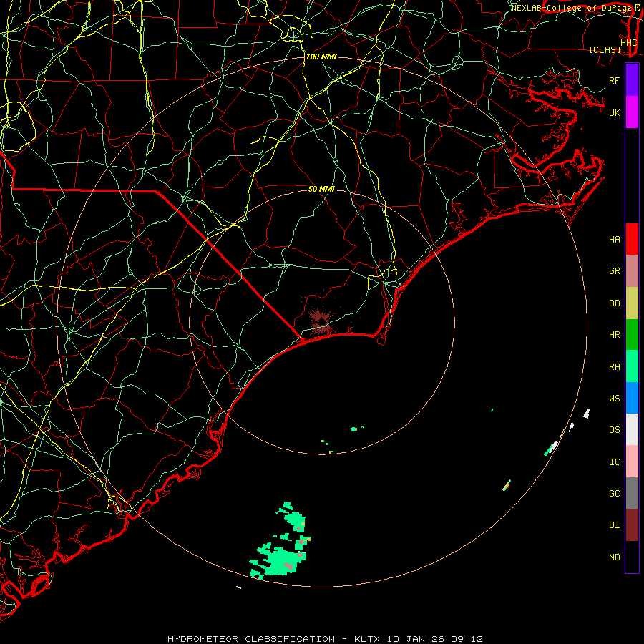The width and height of the screenshot is (644, 644).
Task: Click the 100 NMI range ring label
Action: 321,57
